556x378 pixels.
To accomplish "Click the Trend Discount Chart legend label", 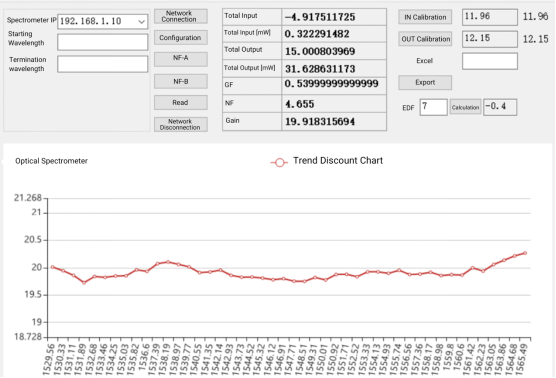I will point(338,161).
